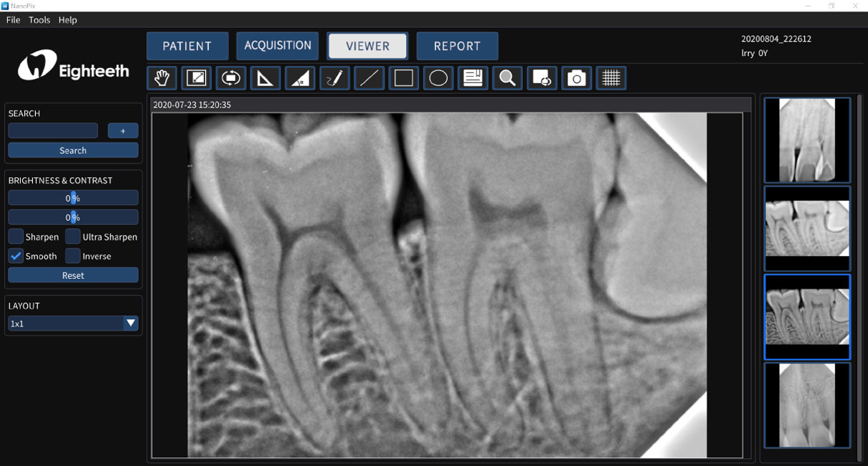Select the line measurement tool

pos(369,77)
